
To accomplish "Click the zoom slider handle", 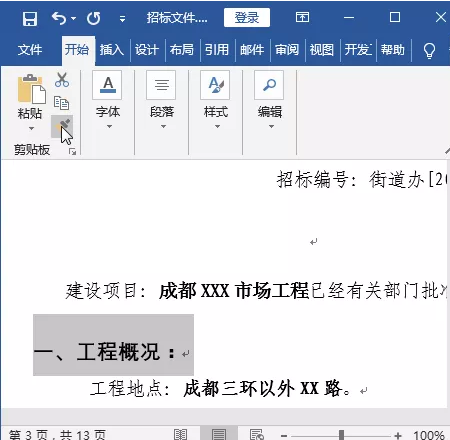I will [342, 435].
